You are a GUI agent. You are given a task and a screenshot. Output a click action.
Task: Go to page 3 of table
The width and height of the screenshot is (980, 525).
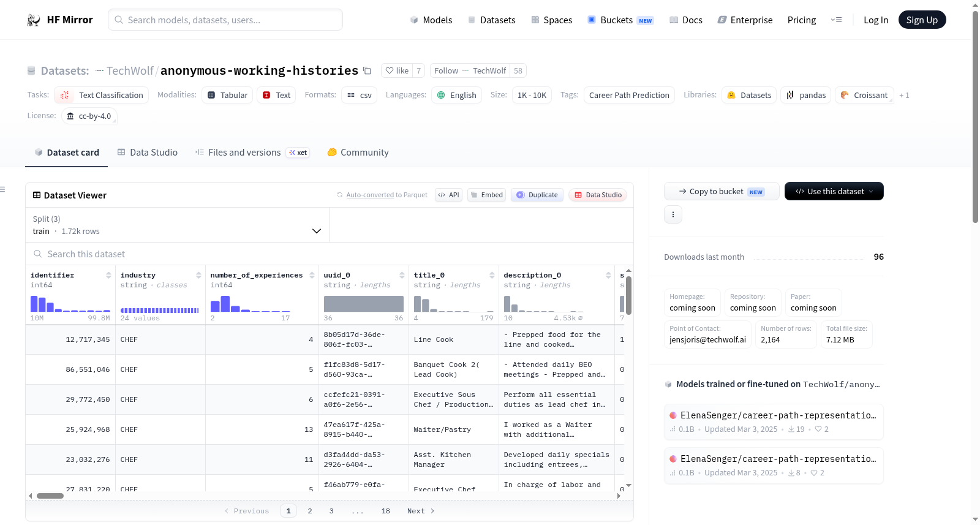[x=331, y=511]
